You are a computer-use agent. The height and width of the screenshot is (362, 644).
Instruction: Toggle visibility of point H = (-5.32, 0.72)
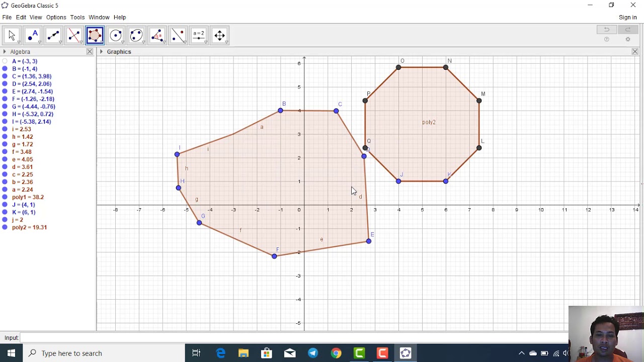pyautogui.click(x=5, y=114)
